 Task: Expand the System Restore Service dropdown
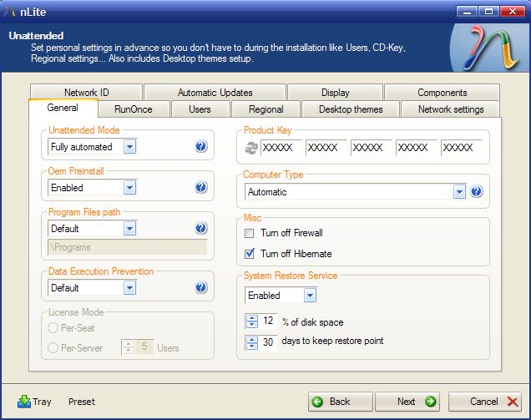[x=310, y=296]
